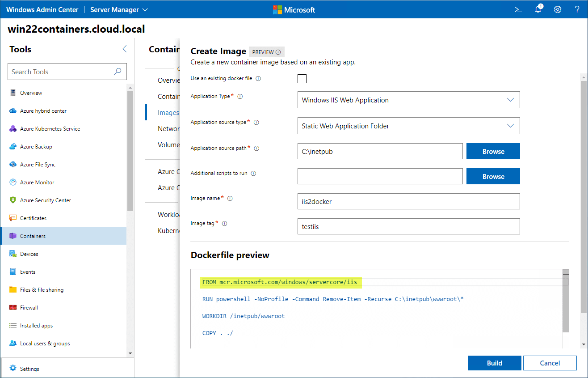
Task: Click the search magnifier in Search Tools
Action: pyautogui.click(x=118, y=72)
